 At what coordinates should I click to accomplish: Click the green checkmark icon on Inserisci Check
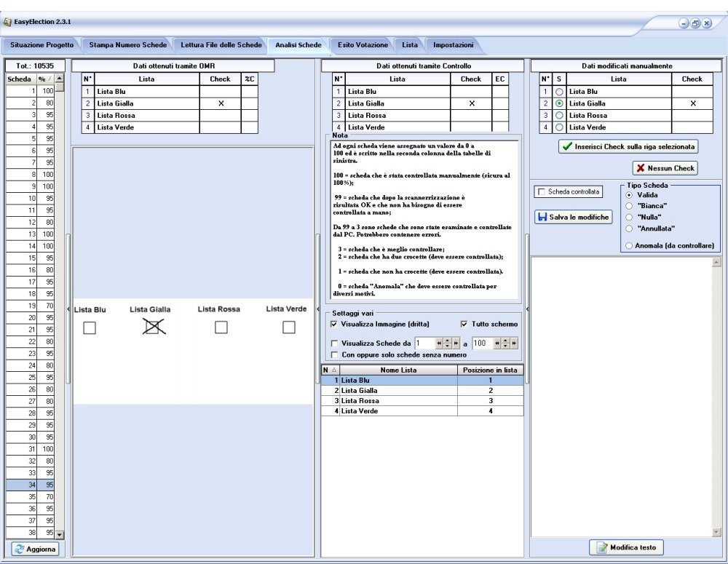[x=567, y=146]
